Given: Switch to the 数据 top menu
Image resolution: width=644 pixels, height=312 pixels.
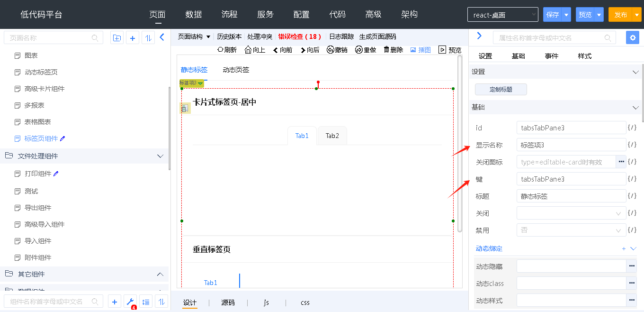Looking at the screenshot, I should (194, 14).
